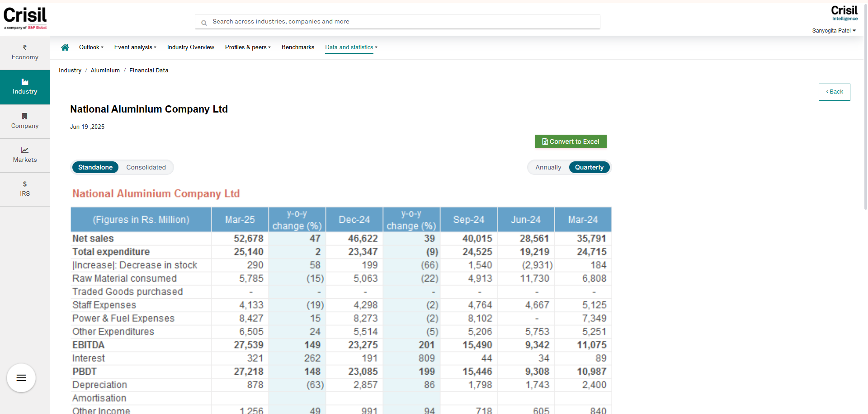Switch to Consolidated financials view
The width and height of the screenshot is (868, 414).
(146, 167)
